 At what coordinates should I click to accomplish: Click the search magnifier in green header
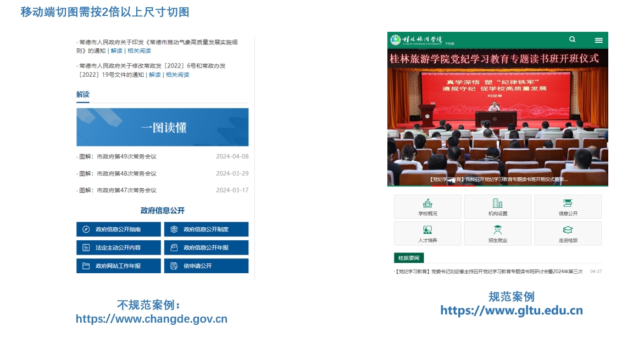click(x=572, y=40)
